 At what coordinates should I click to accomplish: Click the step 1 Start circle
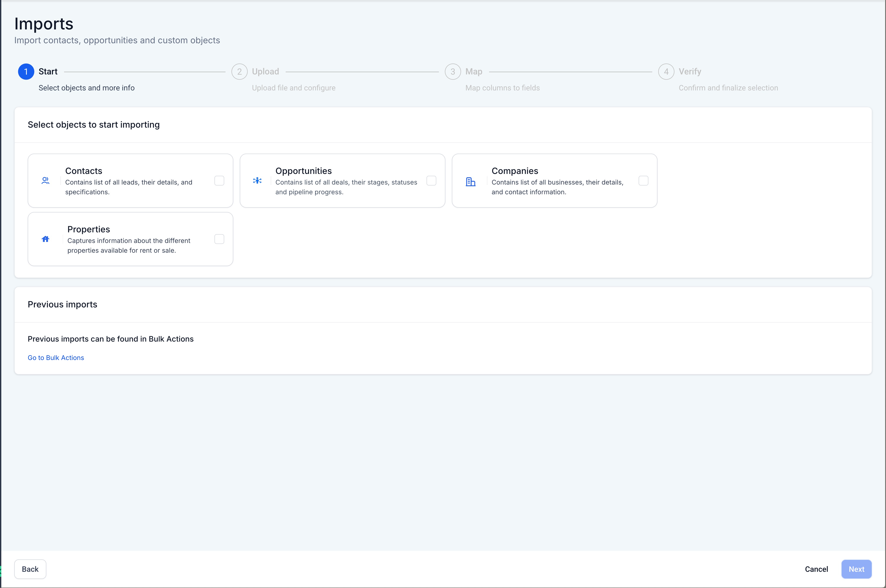click(x=26, y=72)
